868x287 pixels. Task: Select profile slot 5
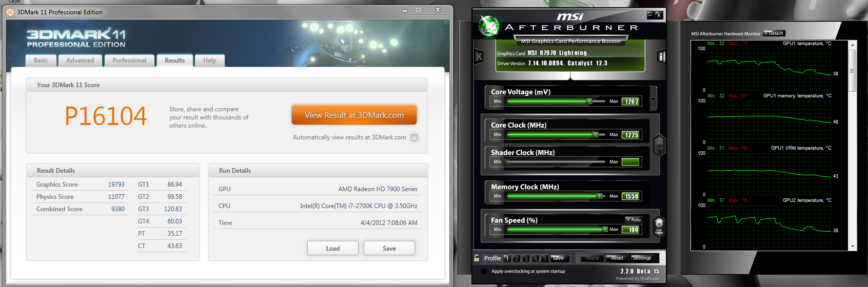pos(544,258)
